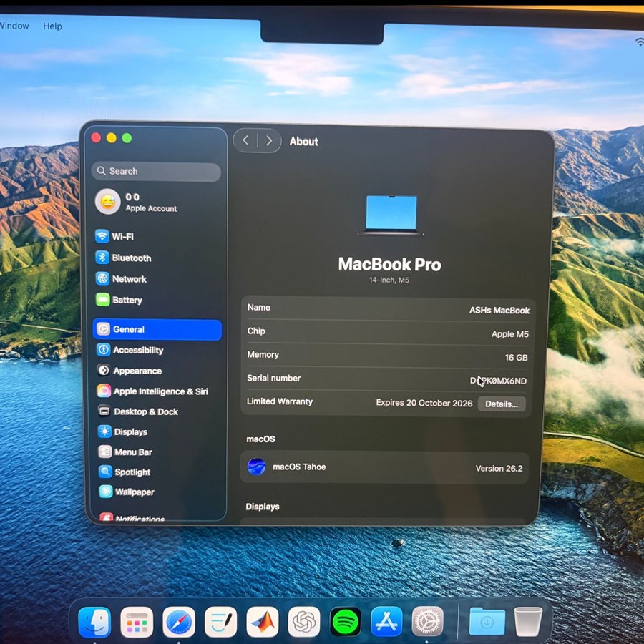
Task: Open Wi-Fi settings in sidebar
Action: point(122,236)
